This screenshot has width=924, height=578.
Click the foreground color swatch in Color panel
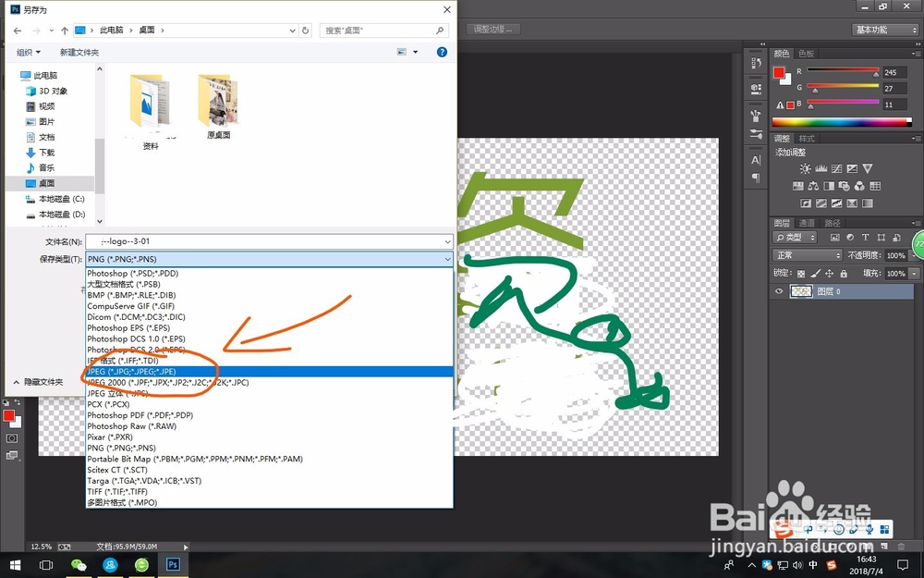[x=779, y=72]
